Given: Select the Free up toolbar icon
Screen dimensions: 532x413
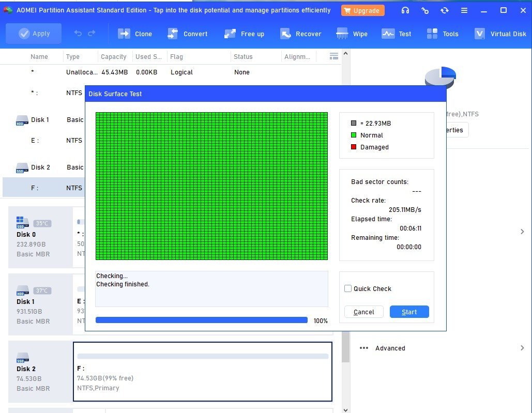Looking at the screenshot, I should (x=245, y=33).
